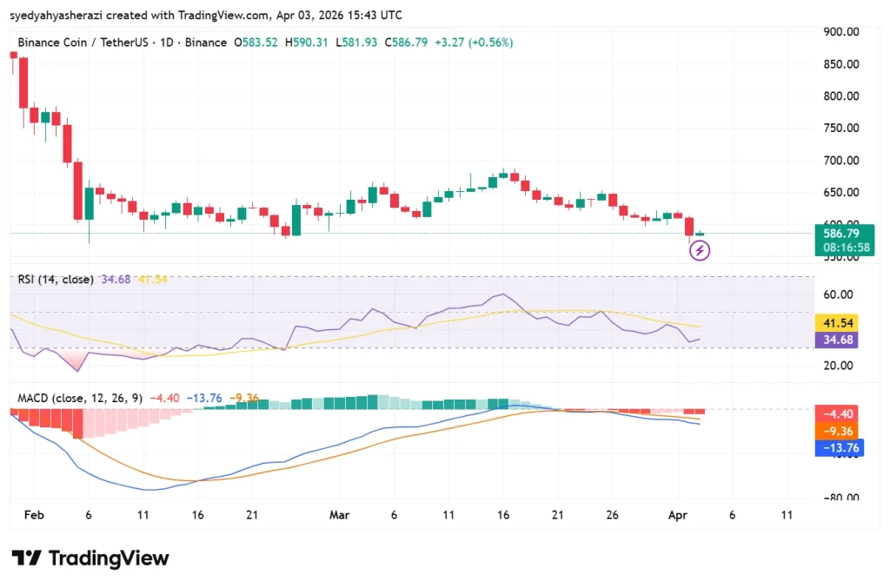Viewport: 890px width, 588px height.
Task: Click the green 586.79 current price tag
Action: click(844, 240)
